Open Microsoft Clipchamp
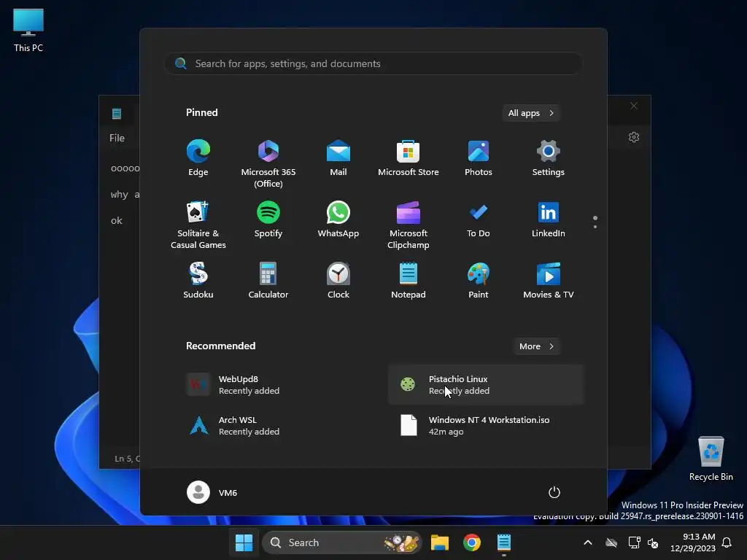The image size is (747, 560). 409,225
